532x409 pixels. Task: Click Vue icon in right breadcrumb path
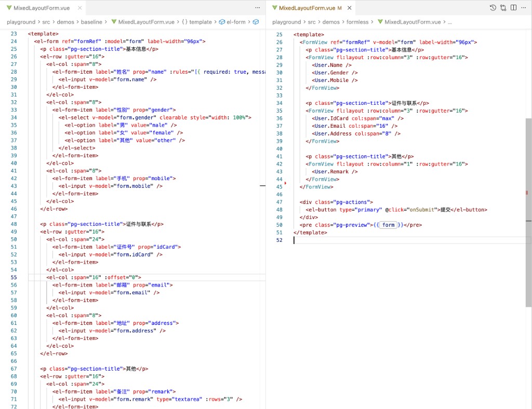pyautogui.click(x=380, y=22)
